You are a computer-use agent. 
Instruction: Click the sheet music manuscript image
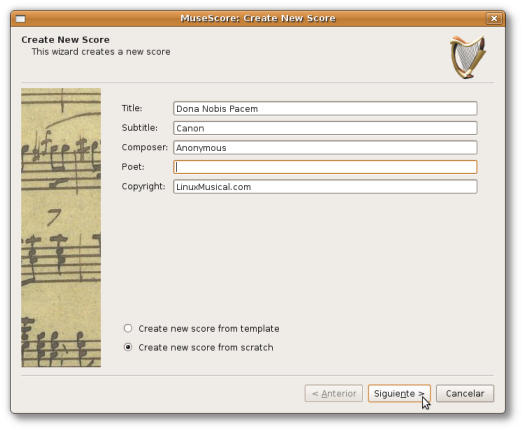pyautogui.click(x=61, y=228)
